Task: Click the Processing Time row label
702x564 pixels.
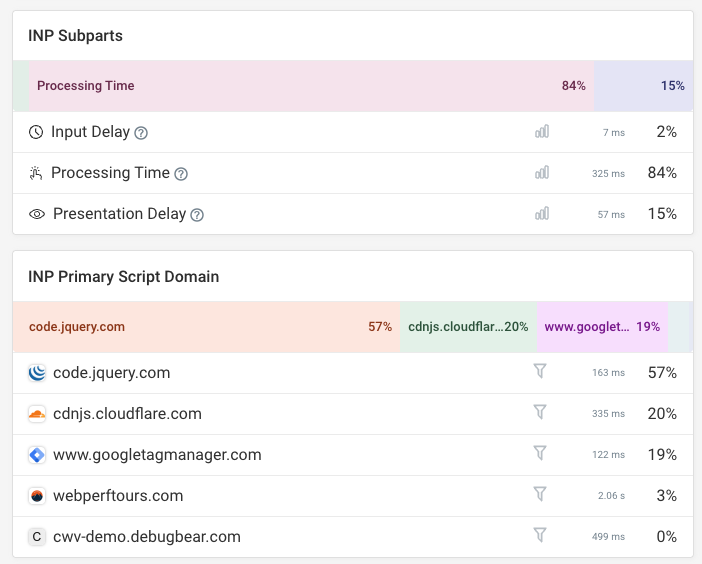Action: pyautogui.click(x=110, y=173)
